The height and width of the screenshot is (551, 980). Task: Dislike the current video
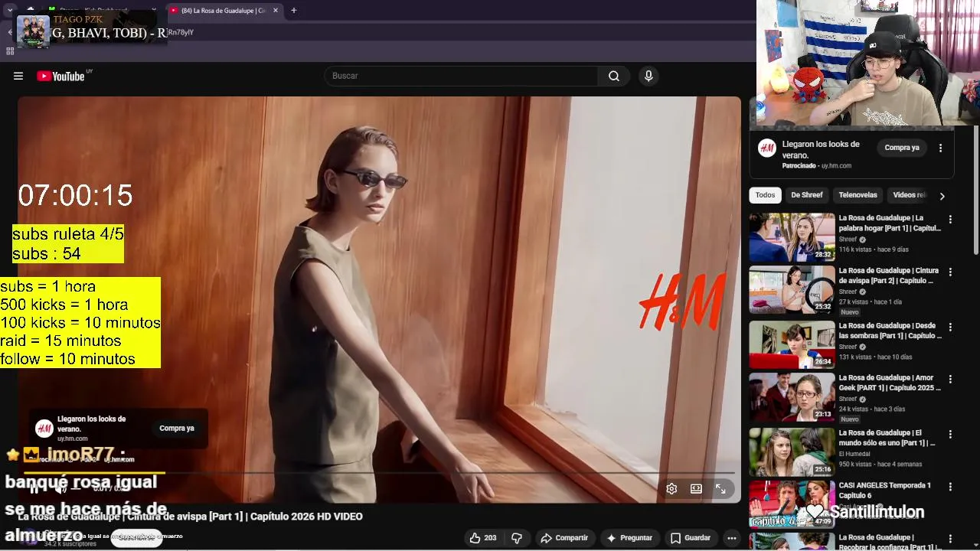tap(517, 538)
